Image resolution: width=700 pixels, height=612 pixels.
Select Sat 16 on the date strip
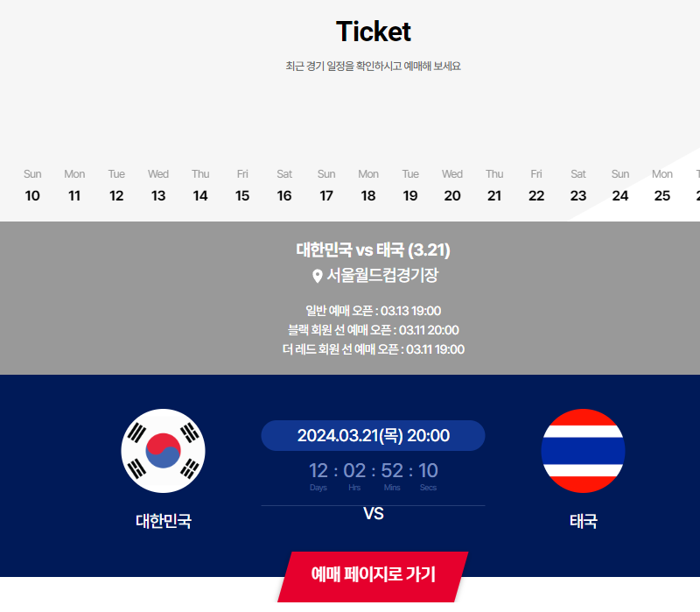[x=283, y=186]
